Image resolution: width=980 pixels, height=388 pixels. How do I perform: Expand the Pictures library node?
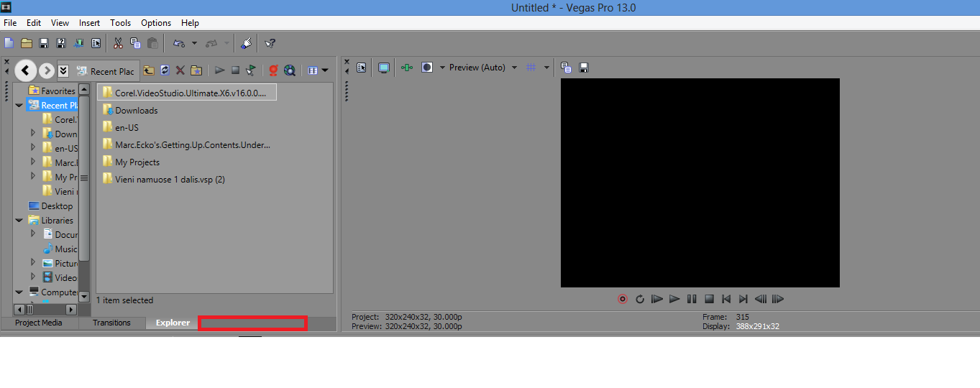[33, 263]
